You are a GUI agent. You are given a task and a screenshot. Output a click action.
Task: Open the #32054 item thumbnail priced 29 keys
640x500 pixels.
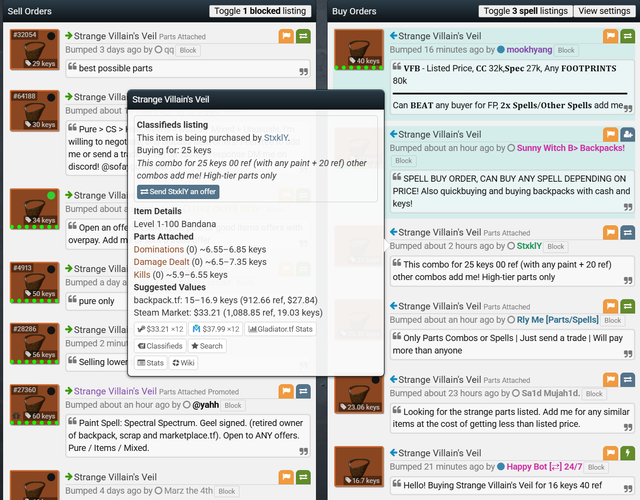35,49
